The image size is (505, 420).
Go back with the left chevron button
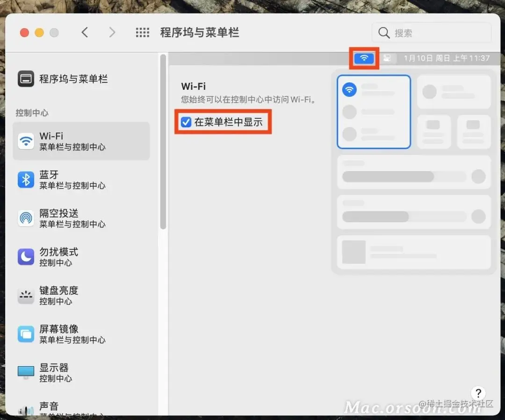(x=85, y=32)
